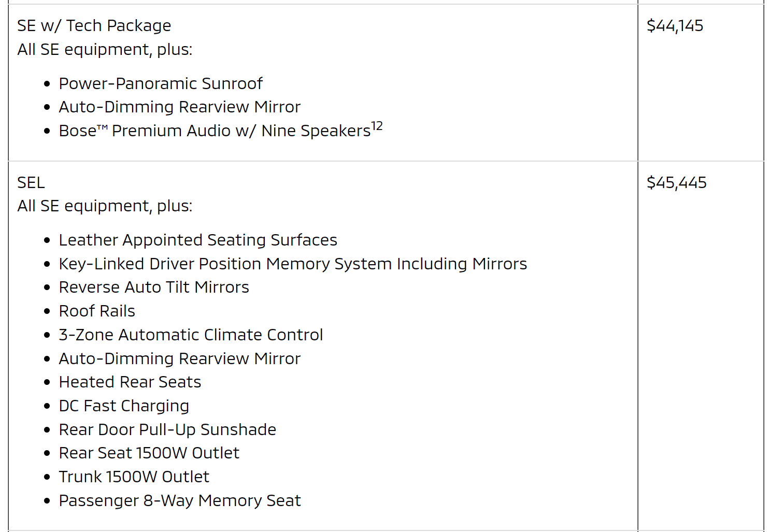Viewport: 770px width, 532px height.
Task: Click the SEL trim heading
Action: click(x=31, y=182)
